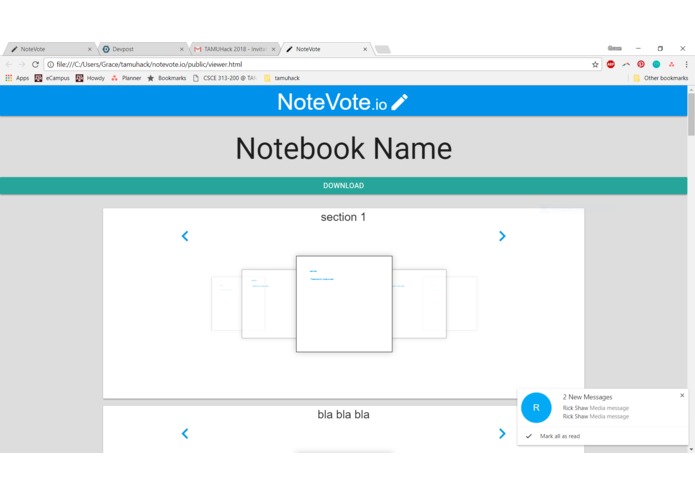The height and width of the screenshot is (494, 695).
Task: Switch to the first NoteVote tab
Action: (x=49, y=49)
